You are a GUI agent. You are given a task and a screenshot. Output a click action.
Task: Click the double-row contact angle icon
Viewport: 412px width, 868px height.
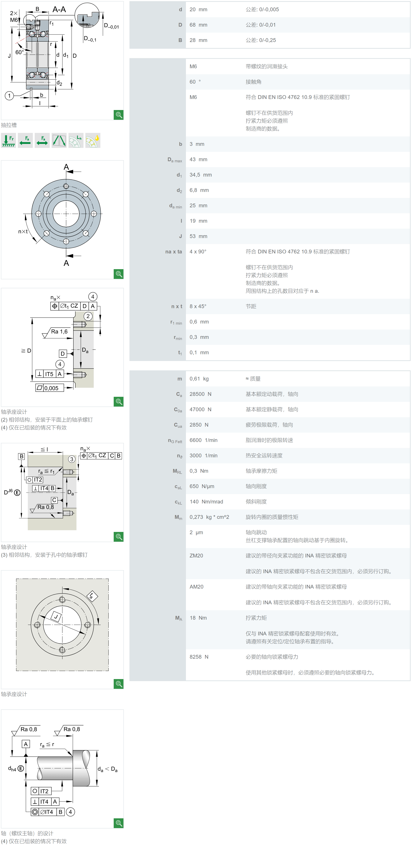(x=59, y=141)
